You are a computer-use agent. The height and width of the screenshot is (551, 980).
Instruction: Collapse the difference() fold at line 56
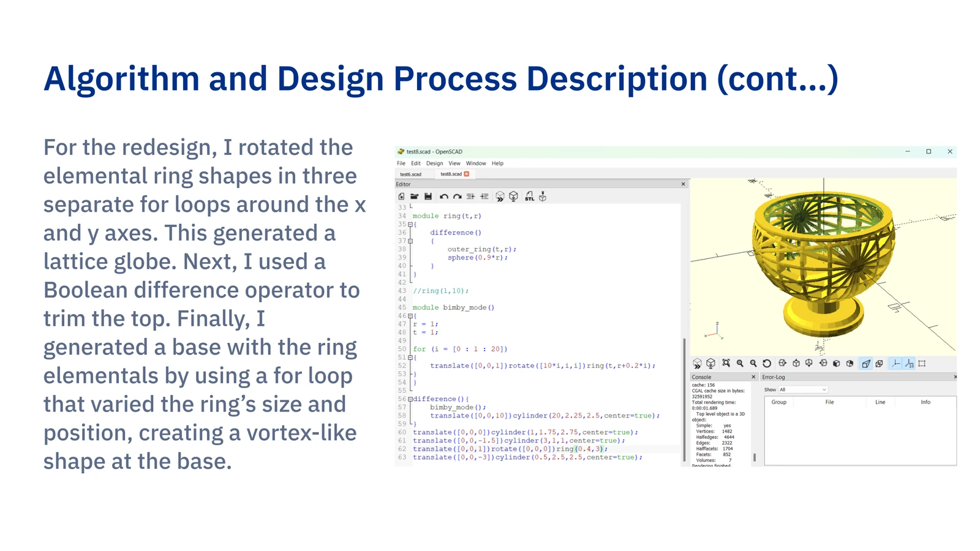pos(410,399)
